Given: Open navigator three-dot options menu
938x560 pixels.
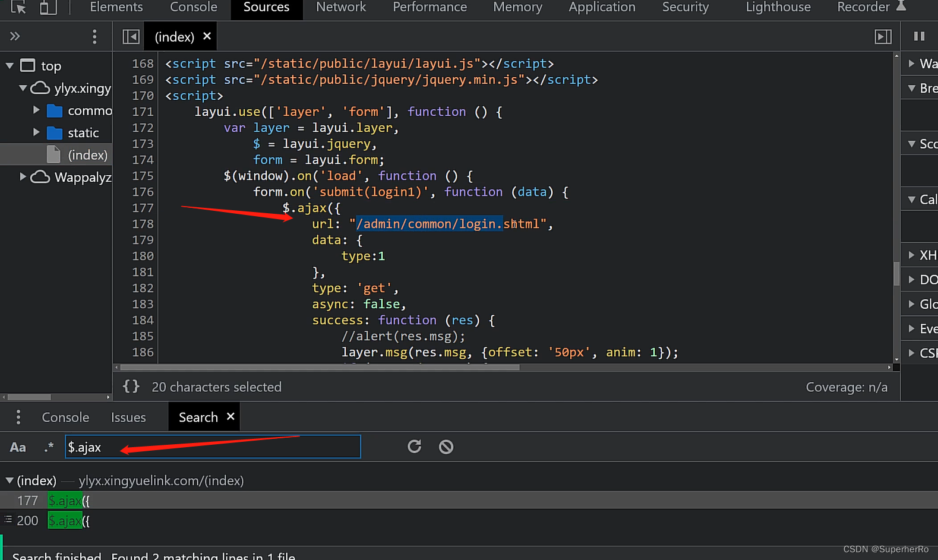Looking at the screenshot, I should pos(94,37).
